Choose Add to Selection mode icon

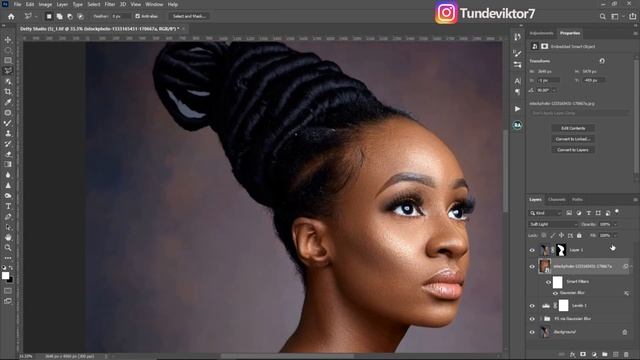coord(60,16)
